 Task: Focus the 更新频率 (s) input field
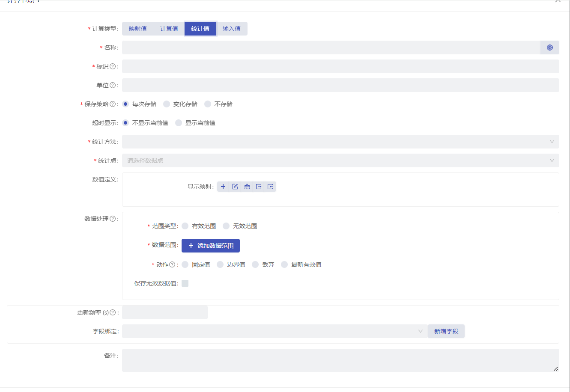pos(165,312)
